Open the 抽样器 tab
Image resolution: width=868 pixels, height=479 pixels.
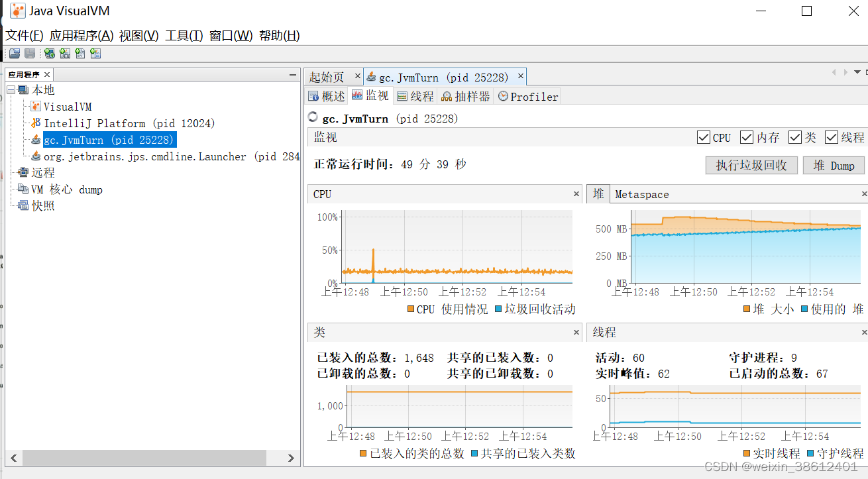[x=466, y=96]
